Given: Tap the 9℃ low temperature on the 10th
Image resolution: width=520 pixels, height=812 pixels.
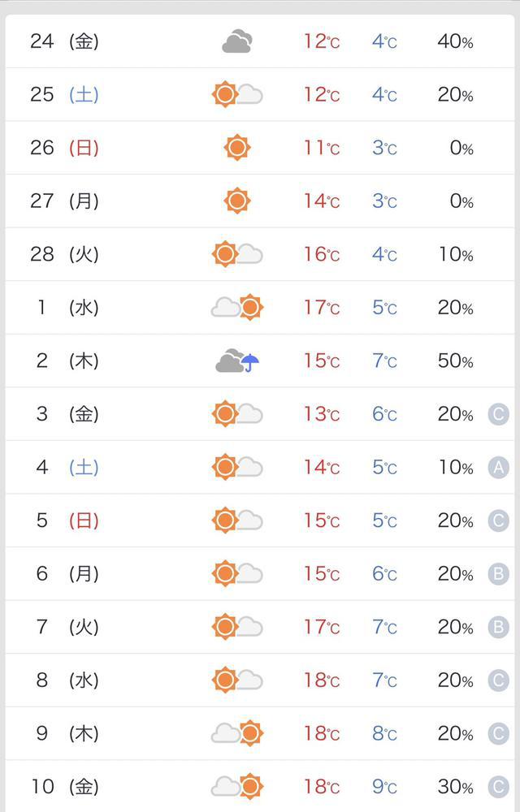Looking at the screenshot, I should point(384,787).
